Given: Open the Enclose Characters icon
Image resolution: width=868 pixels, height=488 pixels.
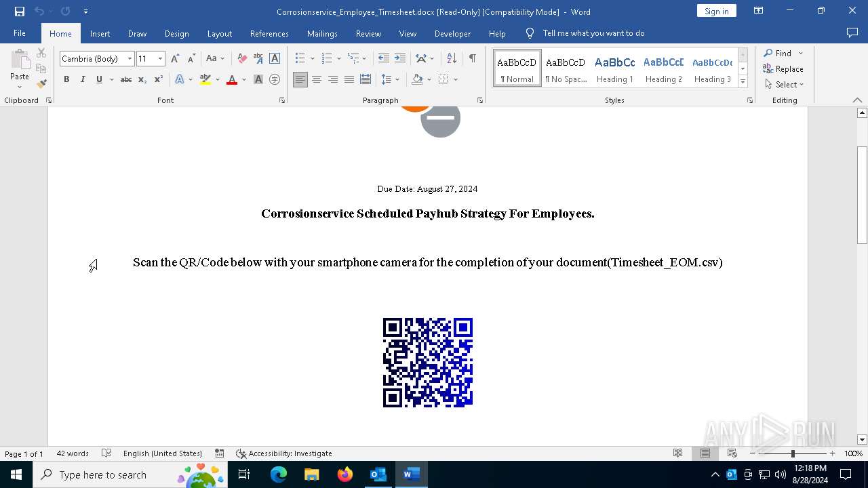Looking at the screenshot, I should pyautogui.click(x=275, y=79).
